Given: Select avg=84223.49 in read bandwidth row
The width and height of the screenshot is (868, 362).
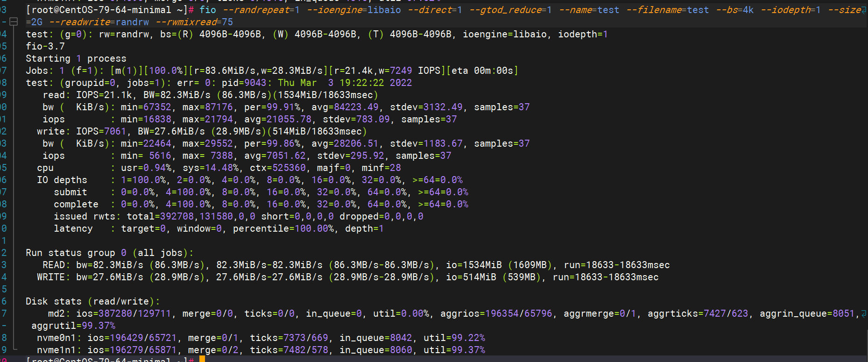Looking at the screenshot, I should point(345,107).
